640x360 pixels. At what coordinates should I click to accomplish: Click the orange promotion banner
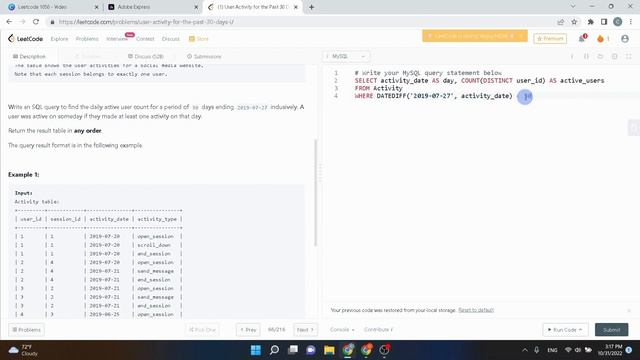point(475,36)
